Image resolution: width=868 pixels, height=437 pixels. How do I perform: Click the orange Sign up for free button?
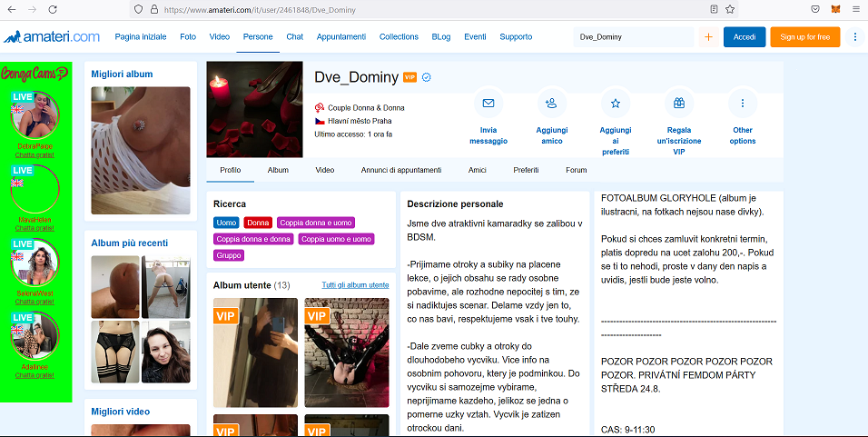[x=804, y=37]
